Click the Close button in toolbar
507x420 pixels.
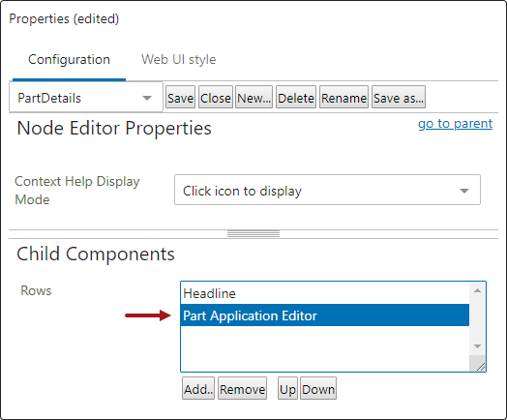coord(216,98)
